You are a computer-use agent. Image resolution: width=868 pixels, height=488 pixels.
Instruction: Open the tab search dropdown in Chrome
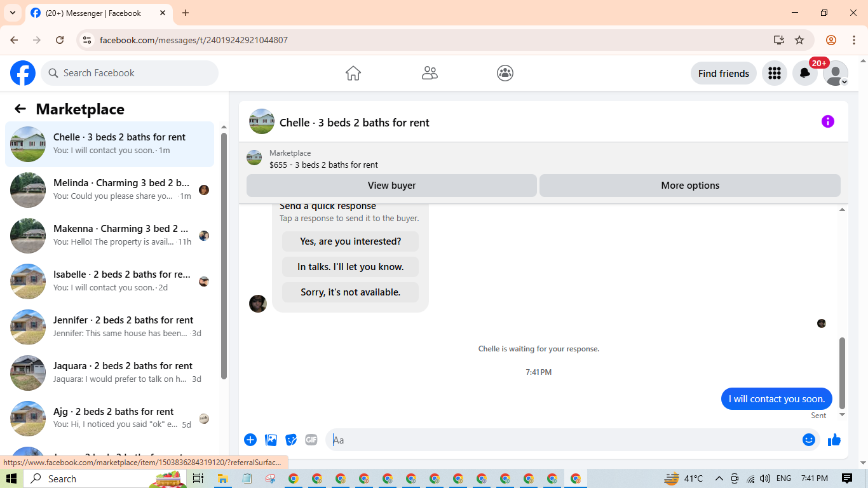tap(13, 13)
